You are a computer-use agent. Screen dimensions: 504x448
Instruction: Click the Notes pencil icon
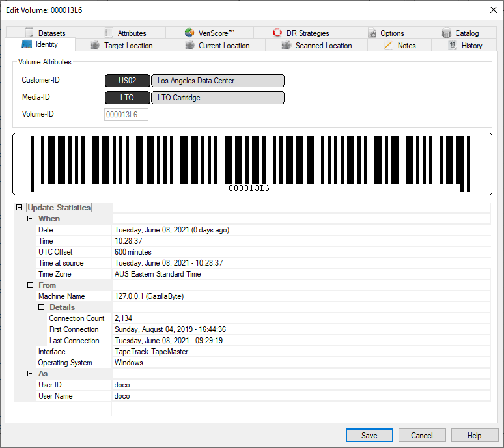click(388, 46)
